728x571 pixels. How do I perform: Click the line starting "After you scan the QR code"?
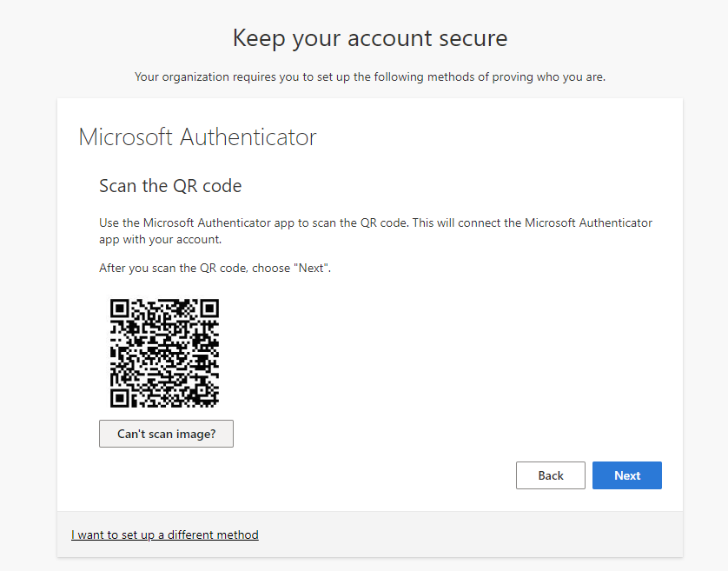click(x=215, y=268)
